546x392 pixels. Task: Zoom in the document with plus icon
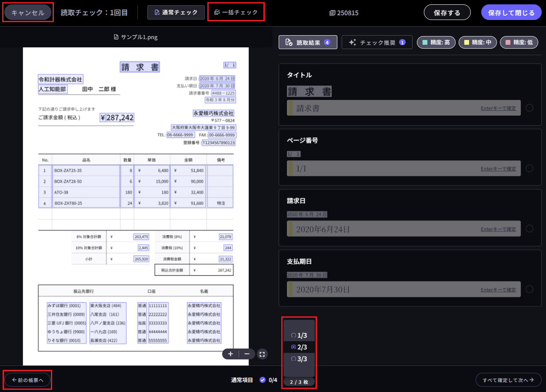(230, 354)
